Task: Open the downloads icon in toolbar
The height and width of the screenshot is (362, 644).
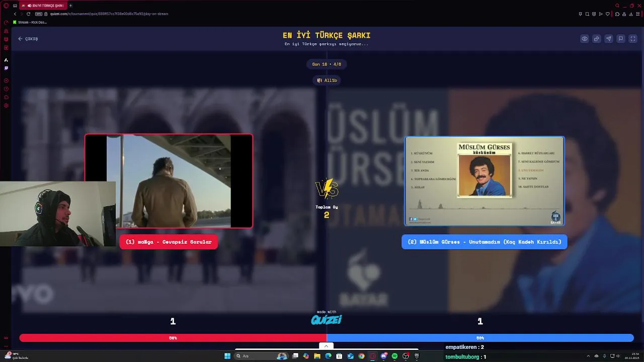Action: [x=631, y=14]
